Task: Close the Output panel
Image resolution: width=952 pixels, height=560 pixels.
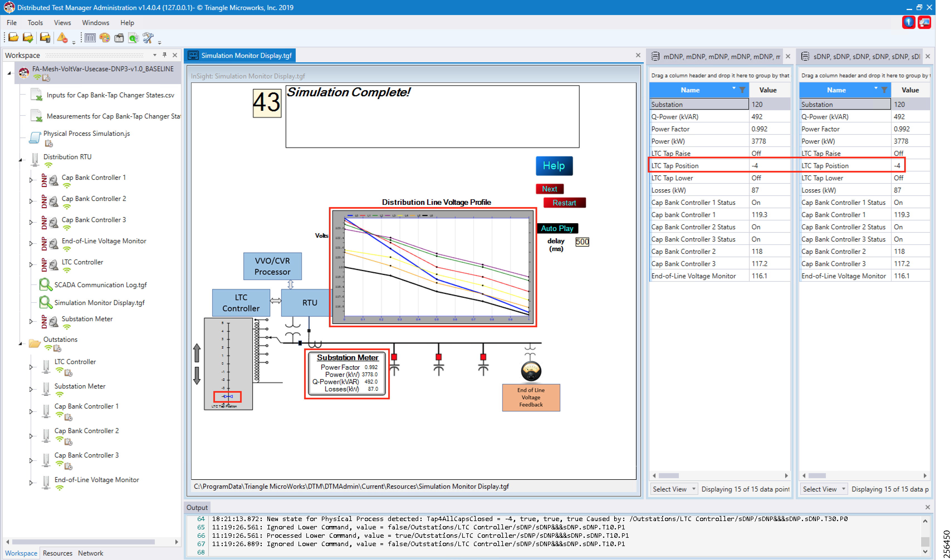Action: pyautogui.click(x=927, y=507)
